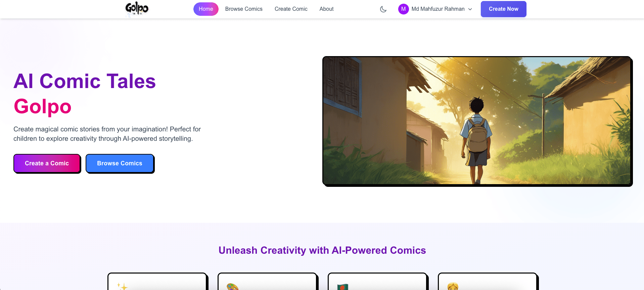Click the Create Now button
The image size is (644, 290).
coord(503,9)
